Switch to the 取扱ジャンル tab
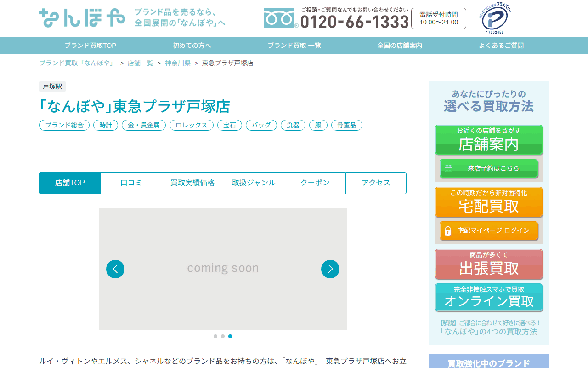Viewport: 588px width, 368px height. pyautogui.click(x=254, y=183)
